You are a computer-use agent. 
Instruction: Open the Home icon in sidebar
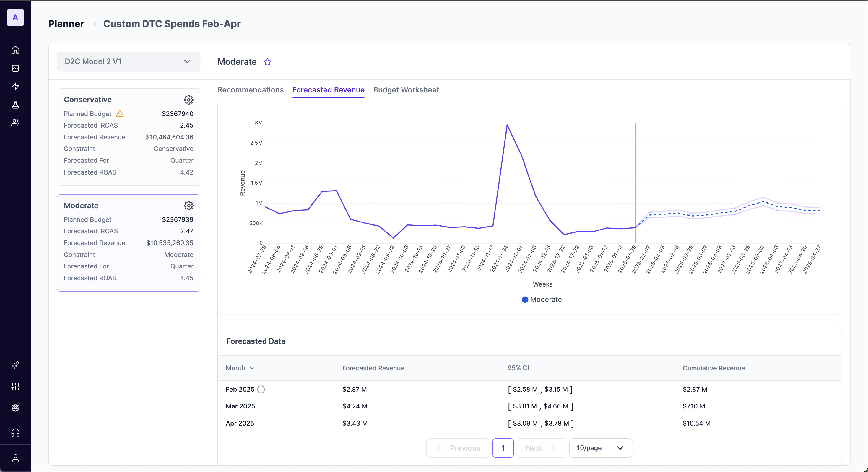[x=15, y=50]
